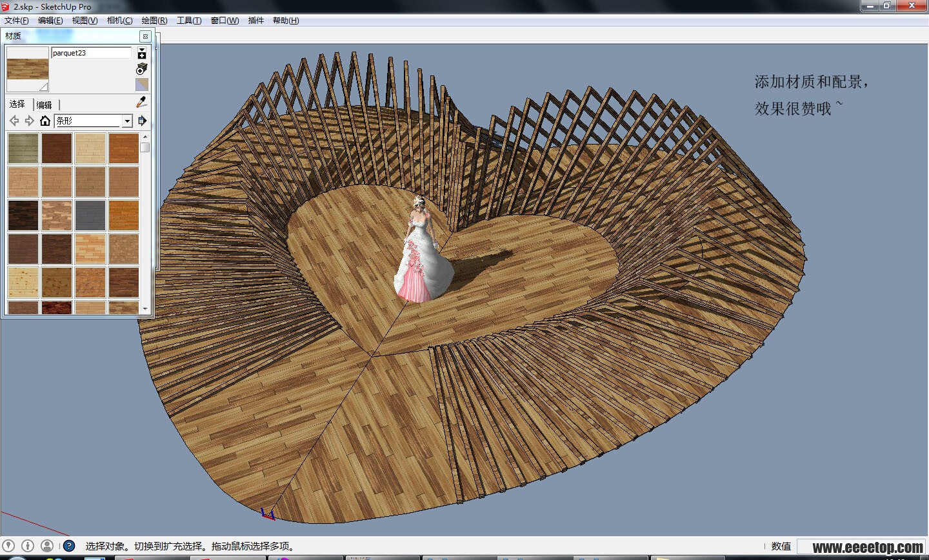
Task: Click the parquet23 material name field
Action: click(92, 53)
